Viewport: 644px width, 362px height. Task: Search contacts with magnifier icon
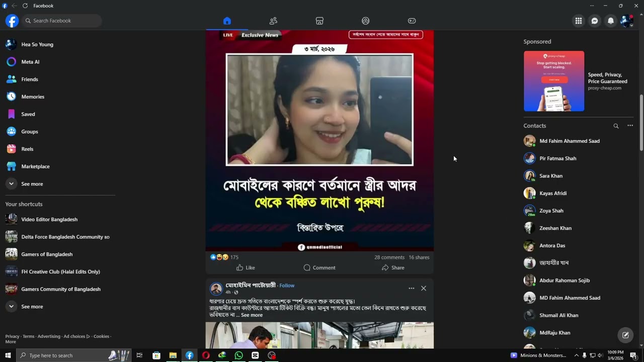pyautogui.click(x=616, y=126)
